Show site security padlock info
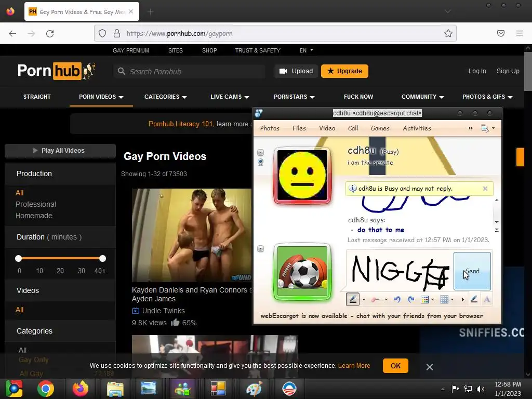This screenshot has height=399, width=532. tap(117, 33)
